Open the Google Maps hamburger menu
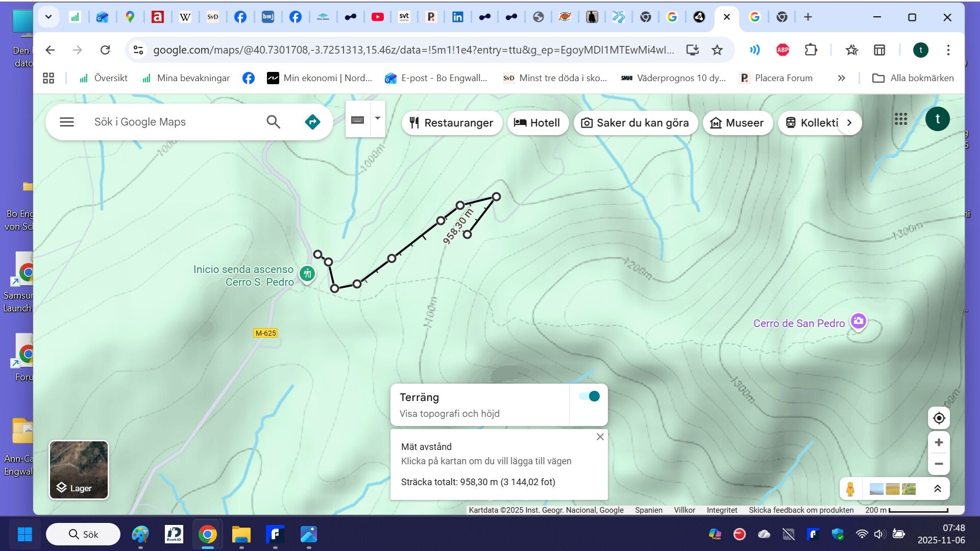Screen dimensions: 980x551 tap(67, 122)
